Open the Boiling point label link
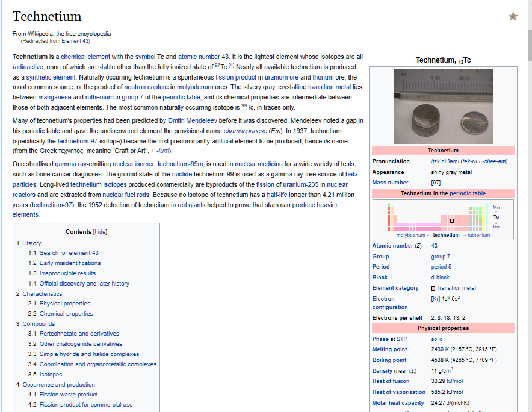The height and width of the screenshot is (412, 532). [389, 360]
